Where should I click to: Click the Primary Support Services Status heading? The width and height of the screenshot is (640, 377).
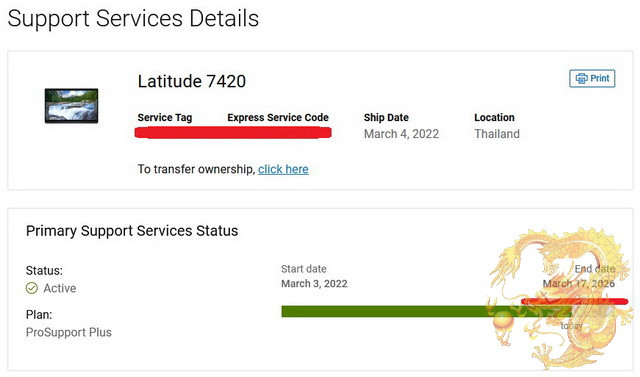(x=132, y=231)
